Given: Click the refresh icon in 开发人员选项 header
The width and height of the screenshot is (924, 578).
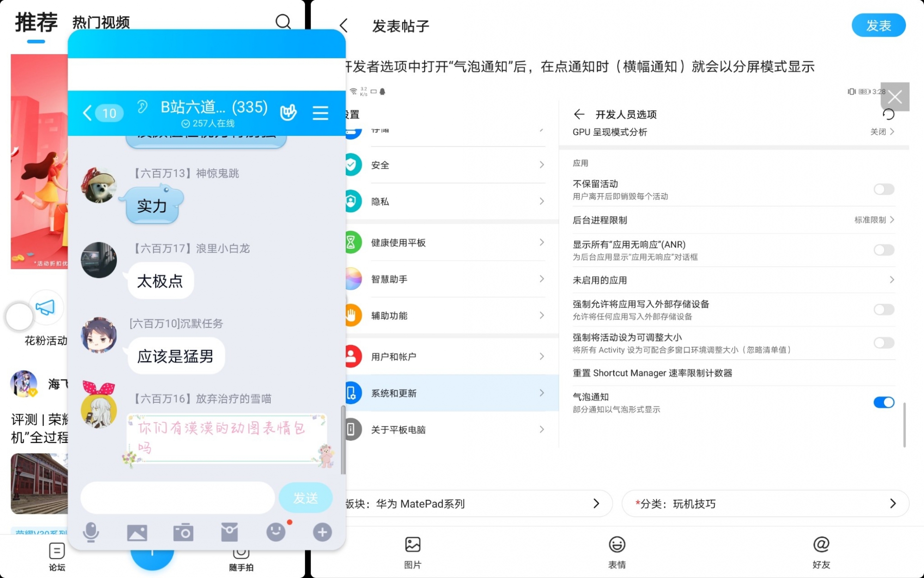Looking at the screenshot, I should coord(888,114).
